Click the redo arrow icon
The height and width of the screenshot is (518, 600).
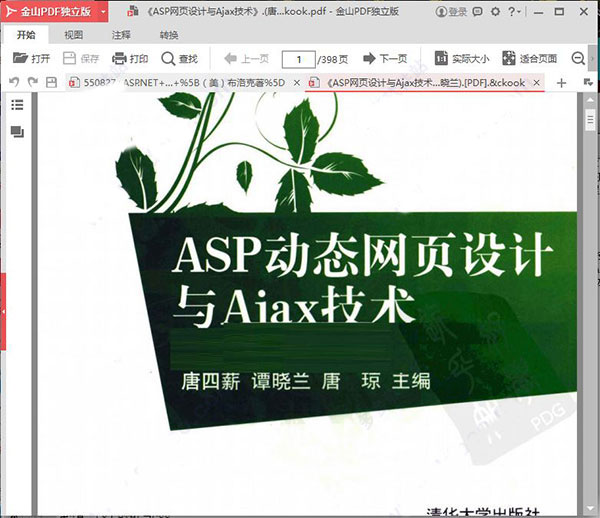point(33,82)
